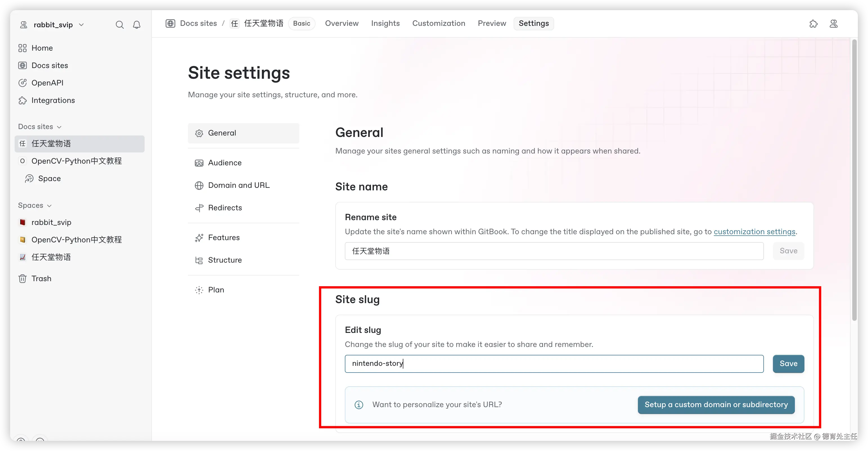
Task: Open the Insights tab
Action: [385, 24]
